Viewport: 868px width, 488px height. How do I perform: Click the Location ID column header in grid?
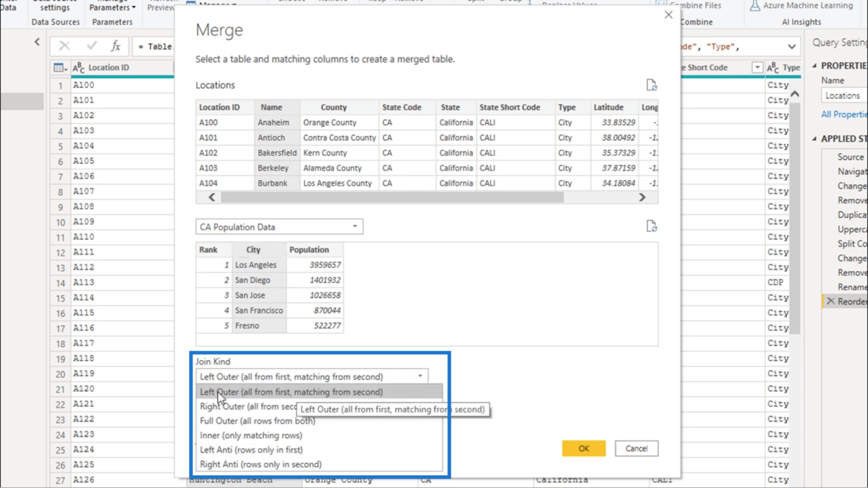click(x=121, y=68)
